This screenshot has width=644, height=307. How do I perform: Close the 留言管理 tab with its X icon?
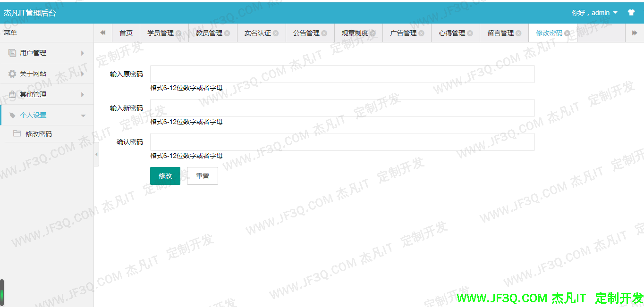(519, 33)
